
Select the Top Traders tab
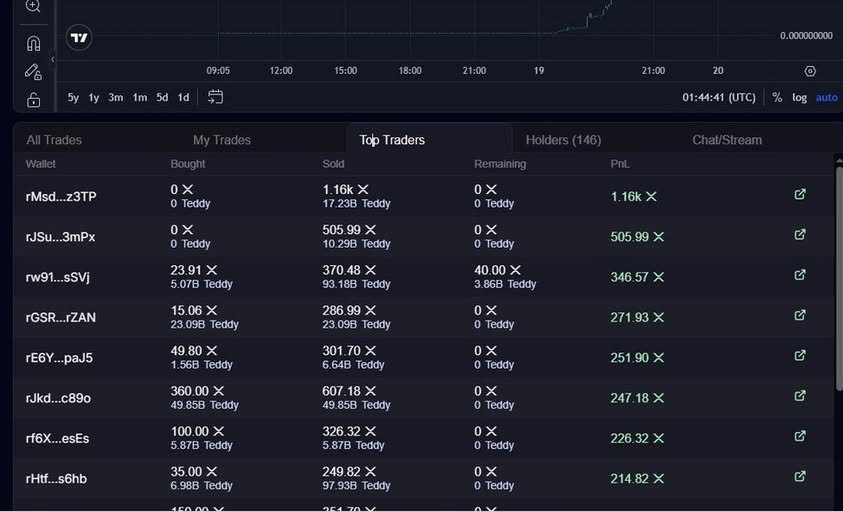(392, 140)
